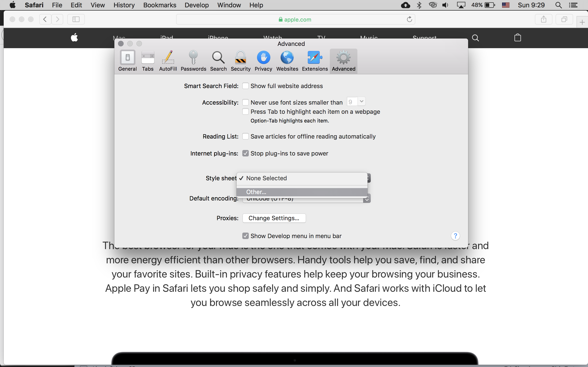Uncheck Stop plug-ins to save power

pyautogui.click(x=245, y=153)
